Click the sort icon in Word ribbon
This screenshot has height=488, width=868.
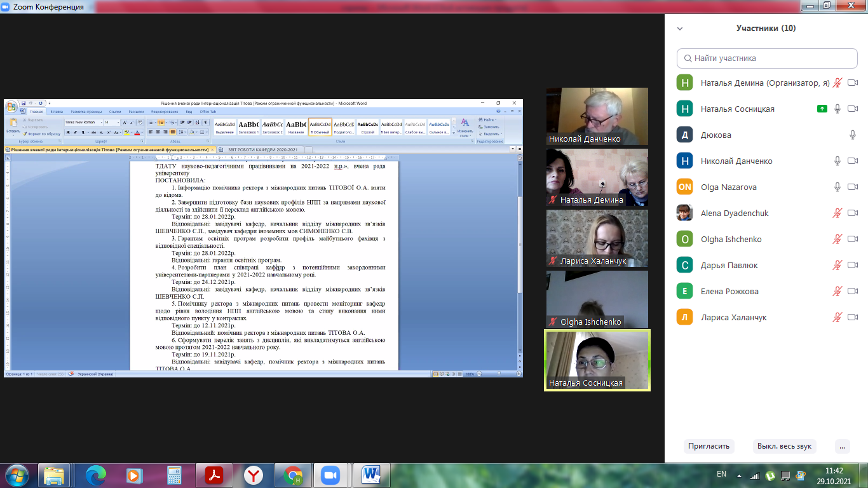(198, 122)
